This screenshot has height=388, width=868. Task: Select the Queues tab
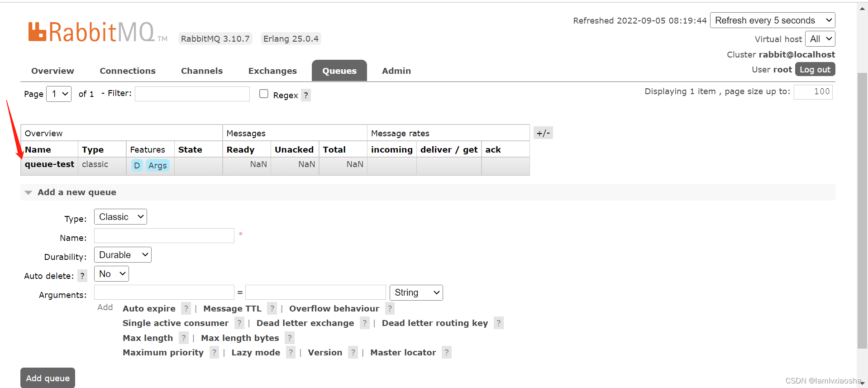coord(339,71)
